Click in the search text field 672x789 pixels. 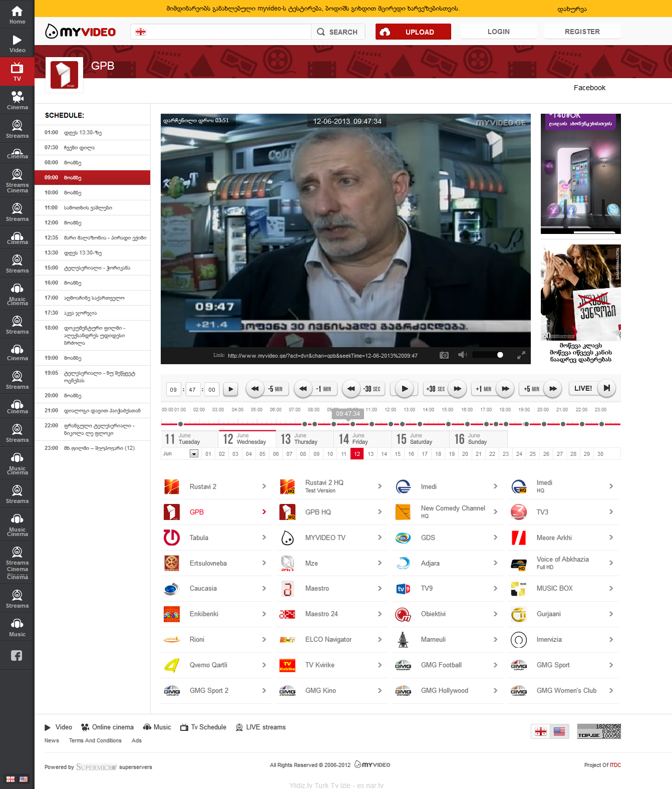tap(220, 32)
